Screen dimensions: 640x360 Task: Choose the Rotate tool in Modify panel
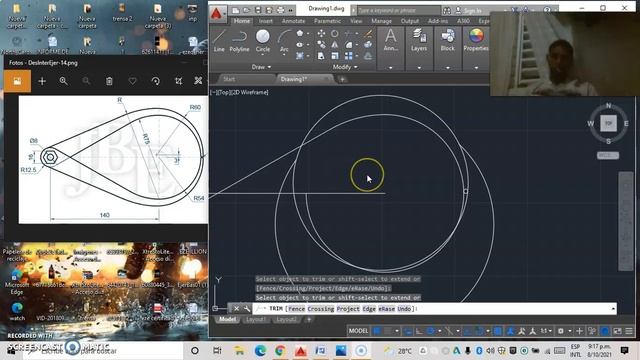[x=335, y=33]
